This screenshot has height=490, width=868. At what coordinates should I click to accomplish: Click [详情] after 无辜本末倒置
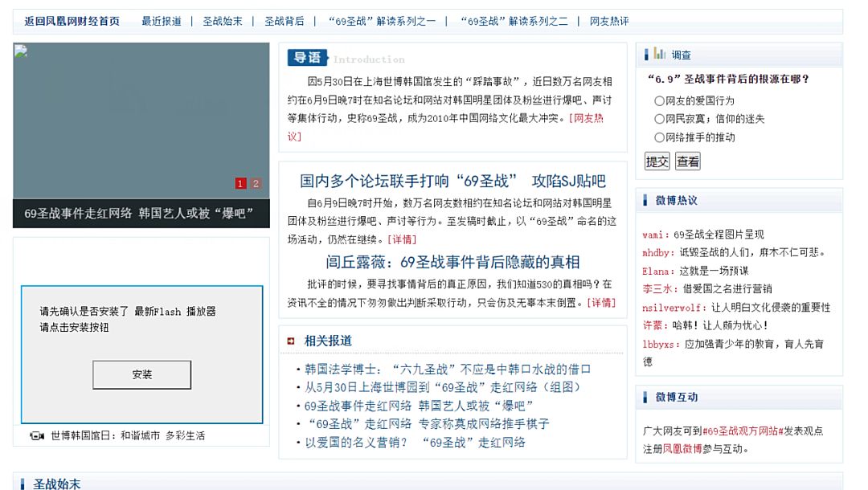(x=601, y=303)
